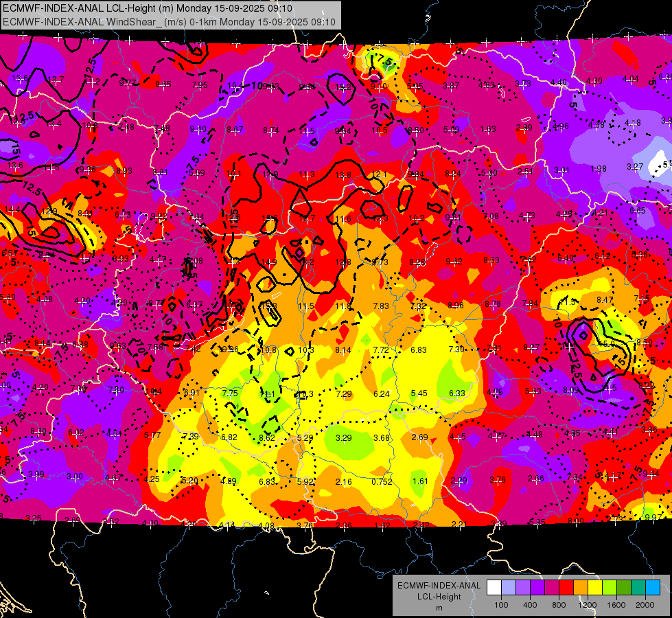Select the sky blue legend swatch
The width and height of the screenshot is (672, 618).
653,588
